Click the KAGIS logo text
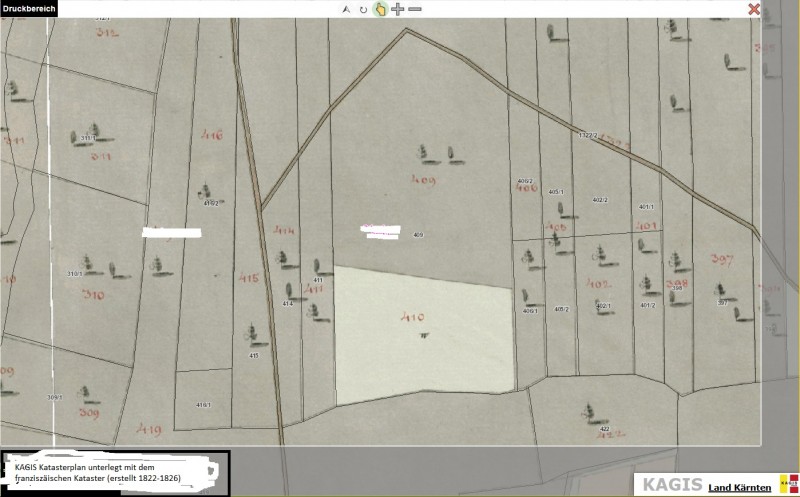 [x=671, y=485]
